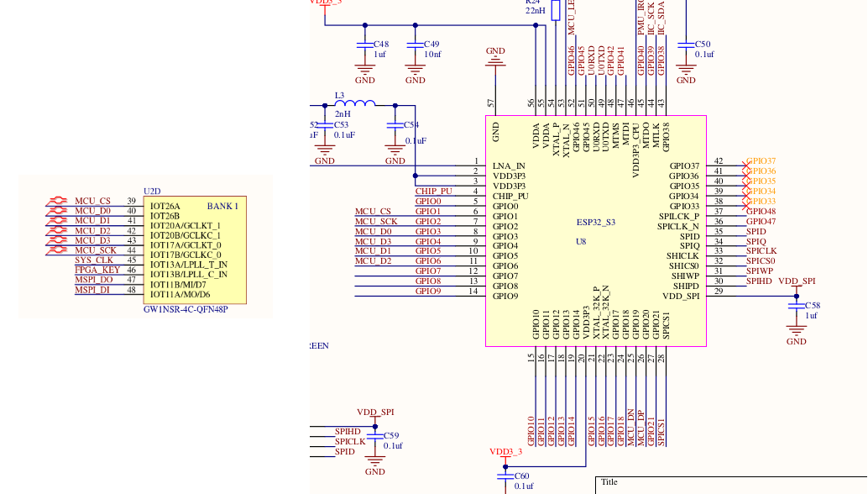Select the ESP32_S3 chip label on U8

coord(596,222)
